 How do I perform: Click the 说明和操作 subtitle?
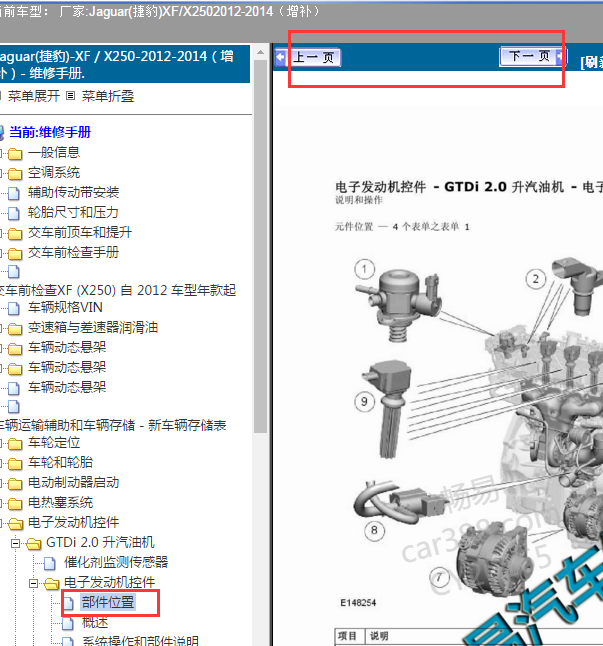359,200
